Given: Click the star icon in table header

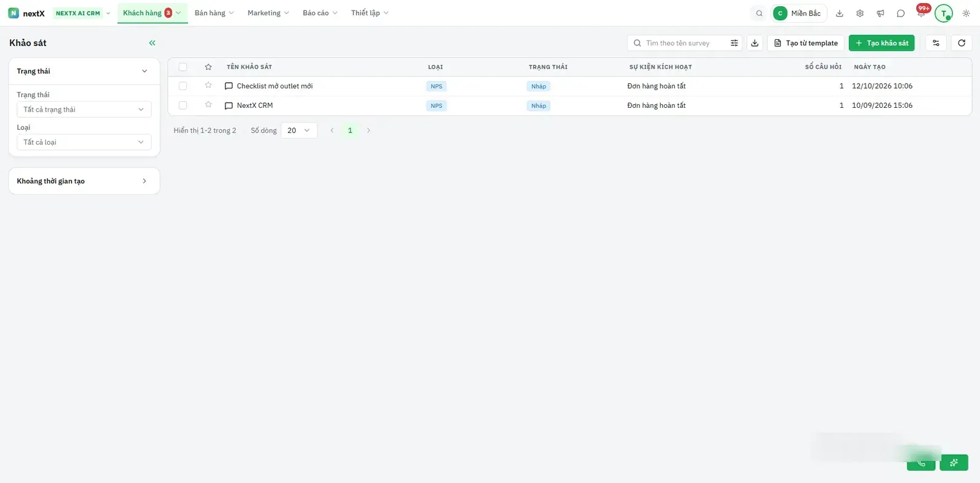Looking at the screenshot, I should [x=208, y=67].
